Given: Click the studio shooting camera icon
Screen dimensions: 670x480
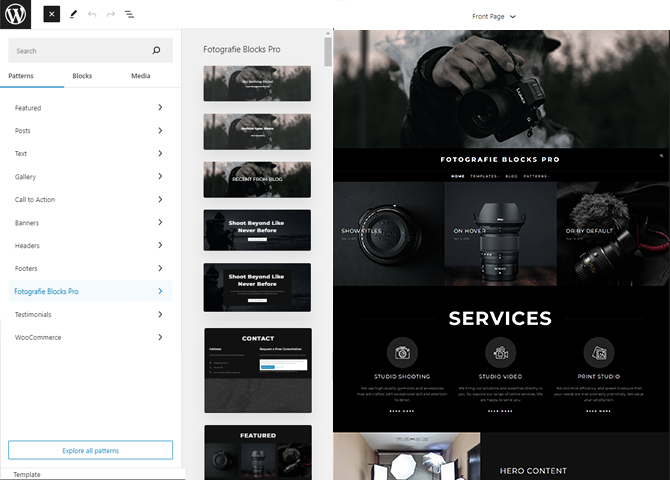Looking at the screenshot, I should (x=402, y=352).
